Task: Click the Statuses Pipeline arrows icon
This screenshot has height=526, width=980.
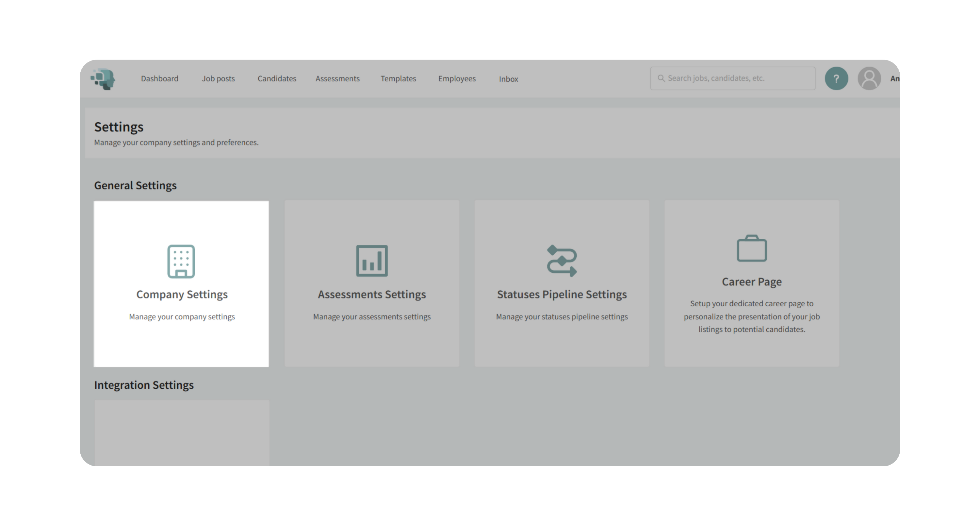Action: (562, 261)
